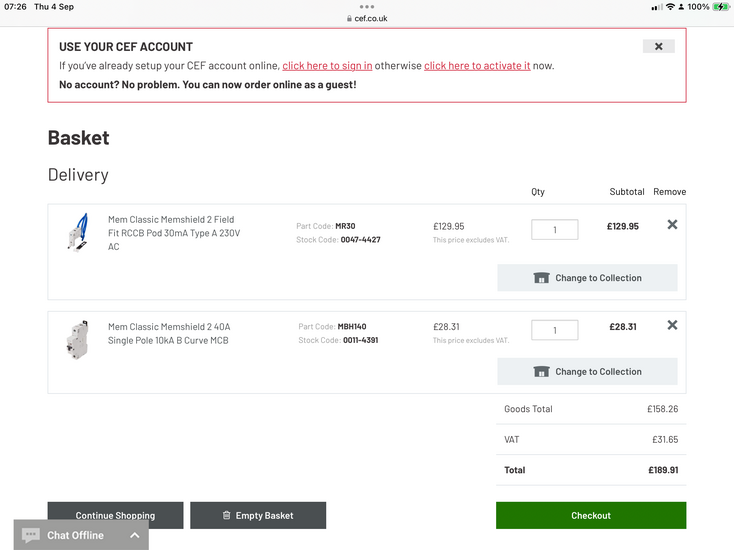Open the RCCB Pod product thumbnail

pyautogui.click(x=78, y=233)
